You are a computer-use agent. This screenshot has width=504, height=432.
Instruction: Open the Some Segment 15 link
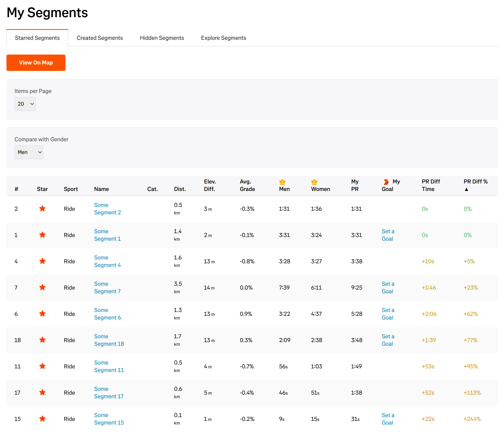pos(109,419)
